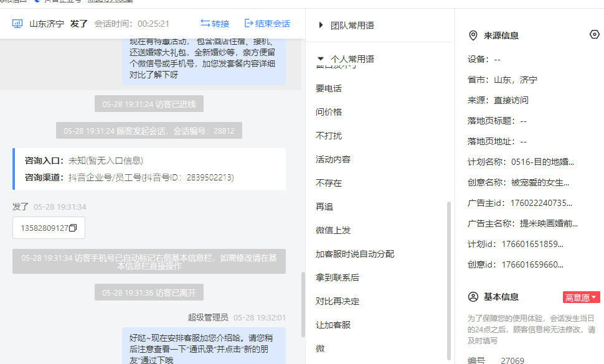
Task: Click the 好哒~现在安排客服 reply bubble
Action: [x=204, y=346]
